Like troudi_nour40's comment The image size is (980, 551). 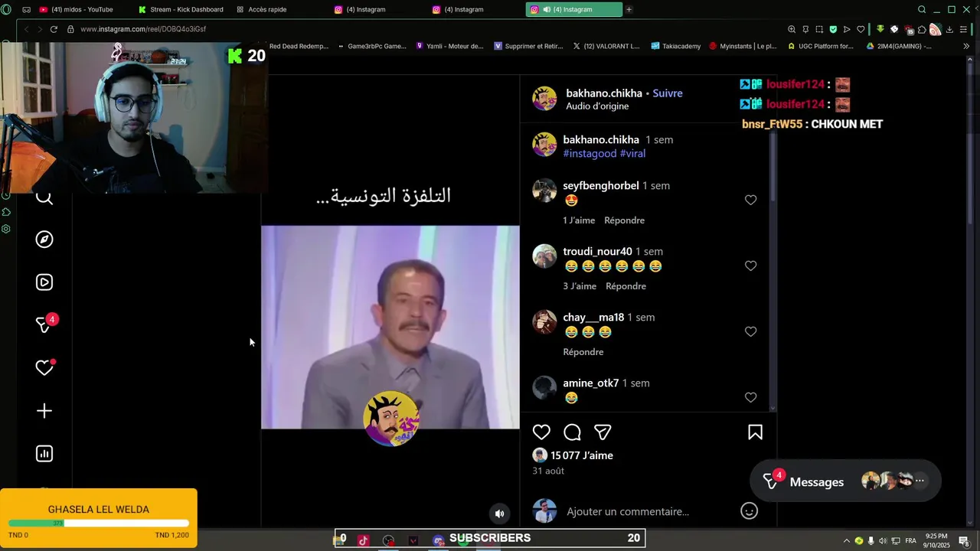point(750,266)
